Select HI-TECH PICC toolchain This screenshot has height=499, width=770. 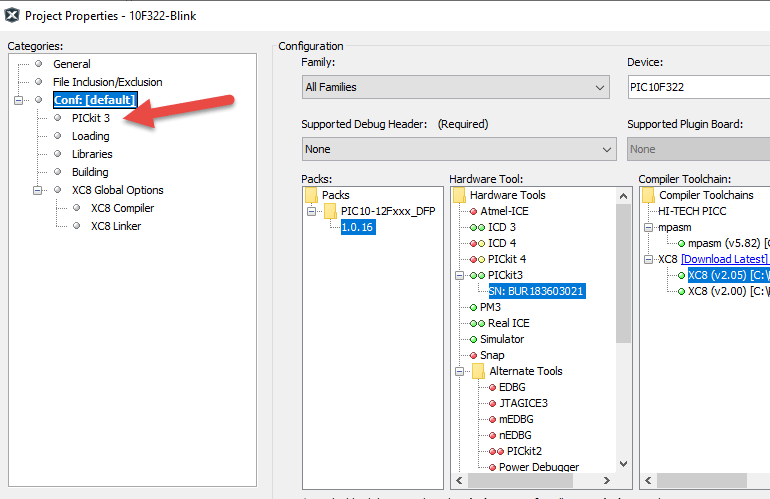[x=692, y=211]
